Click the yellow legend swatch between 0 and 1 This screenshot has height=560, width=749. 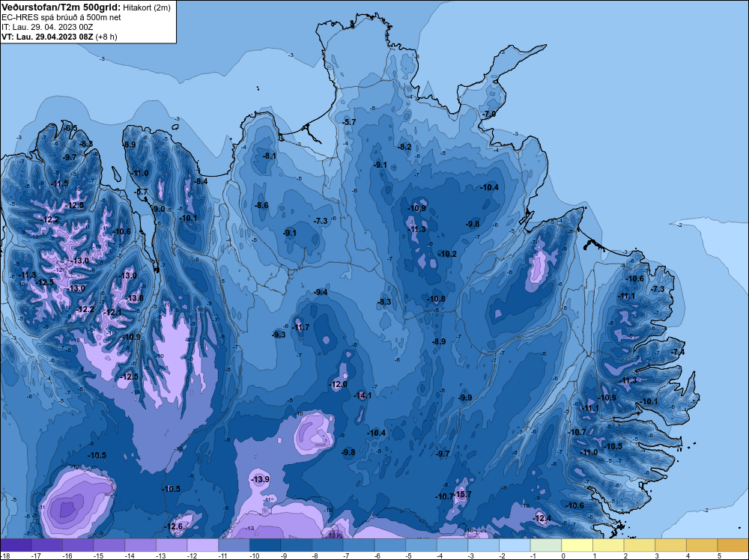click(x=577, y=545)
